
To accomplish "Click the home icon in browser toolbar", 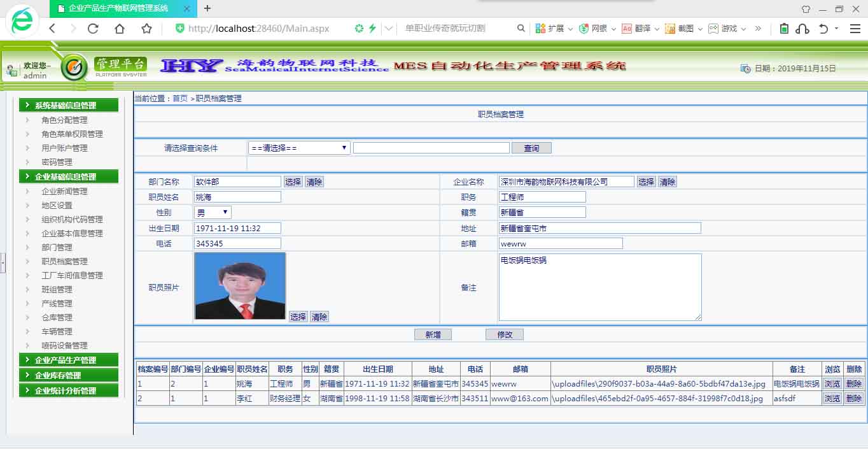I will [120, 29].
